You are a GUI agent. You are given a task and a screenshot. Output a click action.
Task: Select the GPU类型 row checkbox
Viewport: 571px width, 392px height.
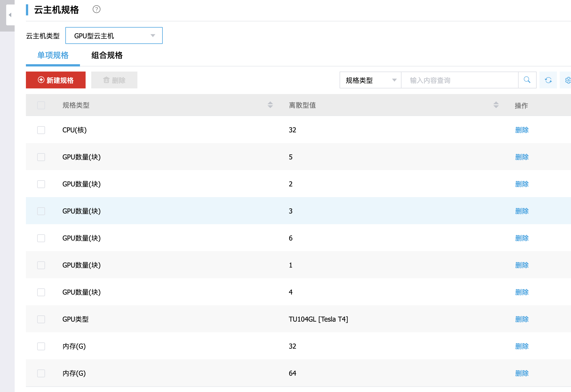[41, 319]
